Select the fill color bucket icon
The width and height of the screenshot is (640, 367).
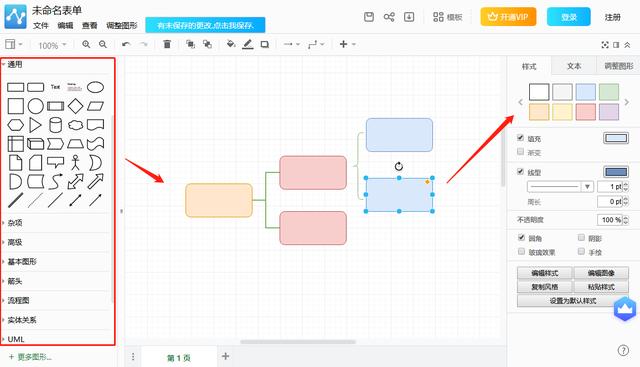pyautogui.click(x=231, y=44)
